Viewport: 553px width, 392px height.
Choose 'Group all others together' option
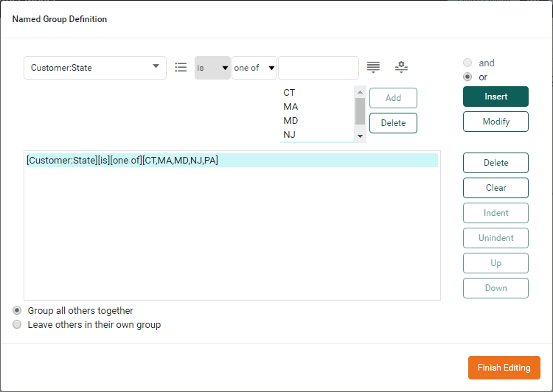point(17,311)
